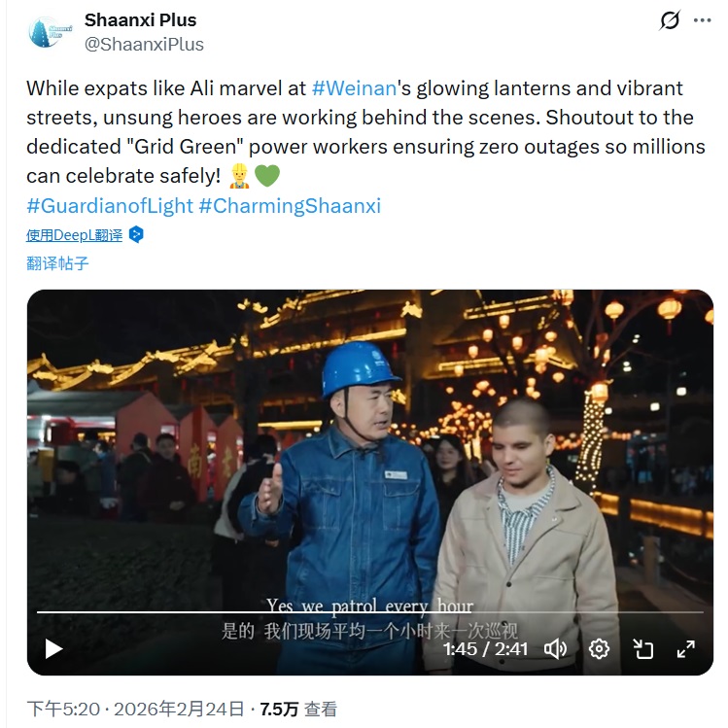Image resolution: width=728 pixels, height=728 pixels.
Task: Open the Shaanxi Plus profile avatar
Action: [x=49, y=32]
